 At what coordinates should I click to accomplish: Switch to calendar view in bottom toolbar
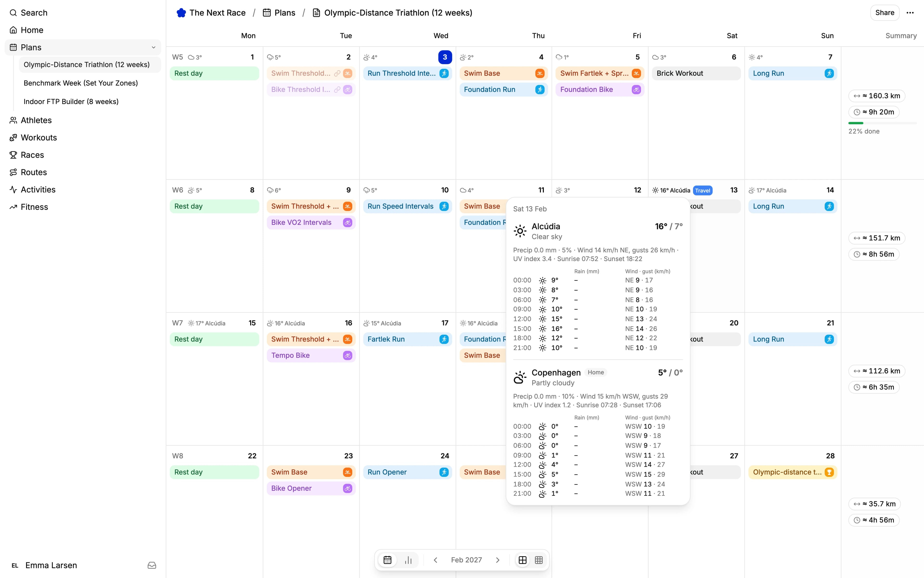point(388,560)
